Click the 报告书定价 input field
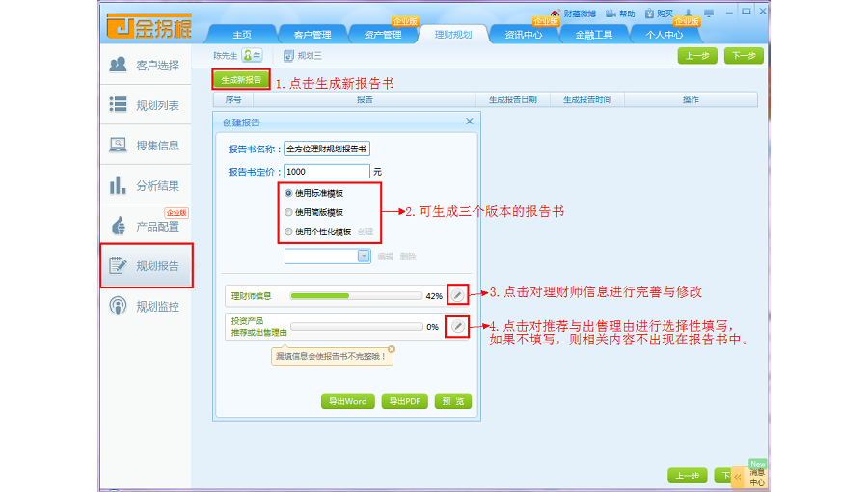 pyautogui.click(x=327, y=171)
